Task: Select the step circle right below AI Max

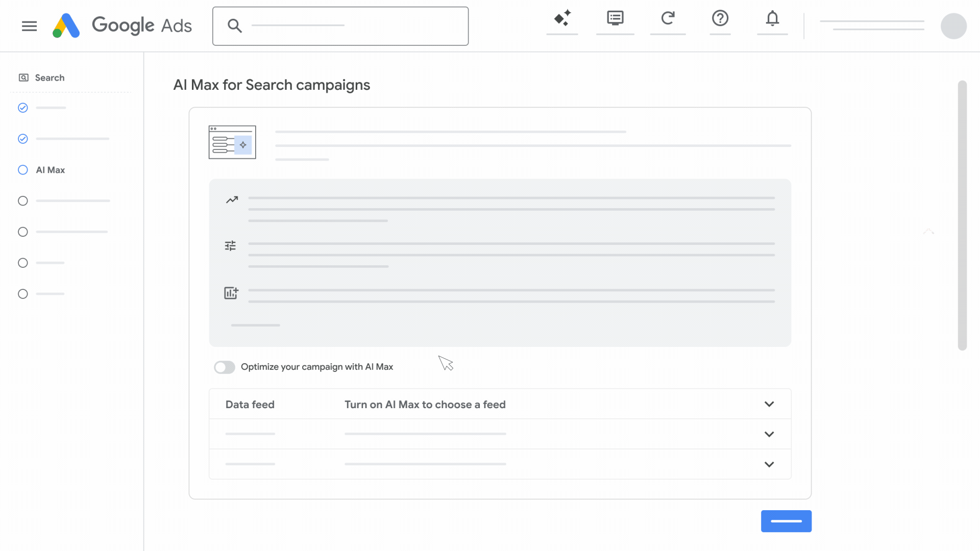Action: [23, 201]
